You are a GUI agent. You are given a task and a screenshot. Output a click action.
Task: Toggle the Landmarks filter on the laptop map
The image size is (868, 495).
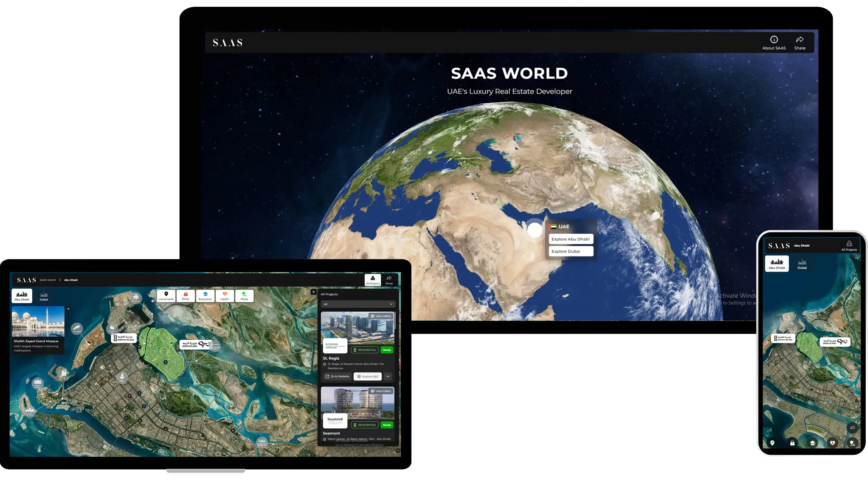pos(166,296)
